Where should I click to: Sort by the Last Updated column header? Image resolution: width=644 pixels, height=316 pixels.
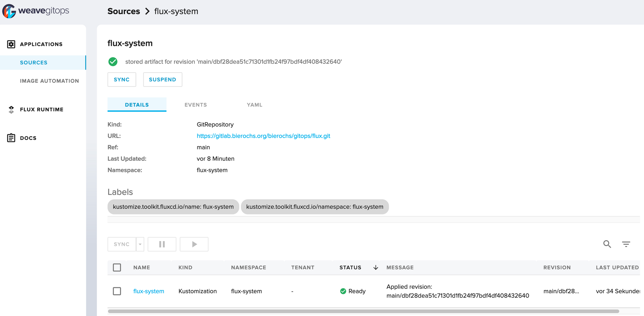click(617, 268)
